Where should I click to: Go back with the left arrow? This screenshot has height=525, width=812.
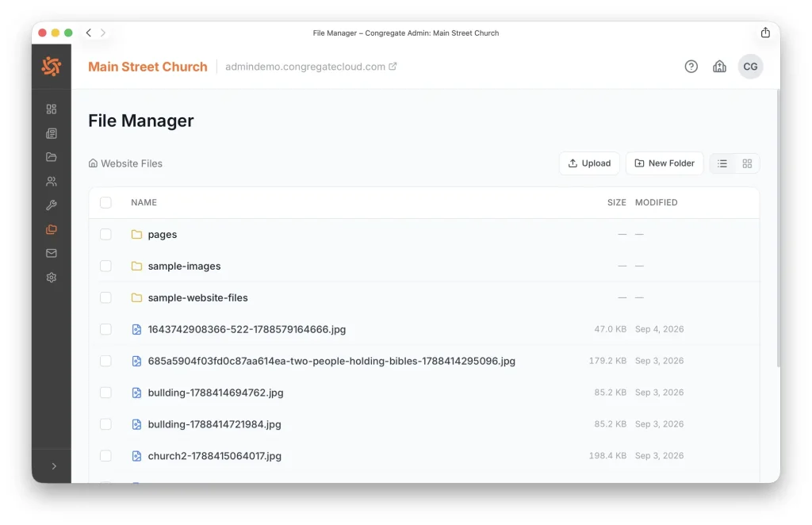(x=89, y=33)
